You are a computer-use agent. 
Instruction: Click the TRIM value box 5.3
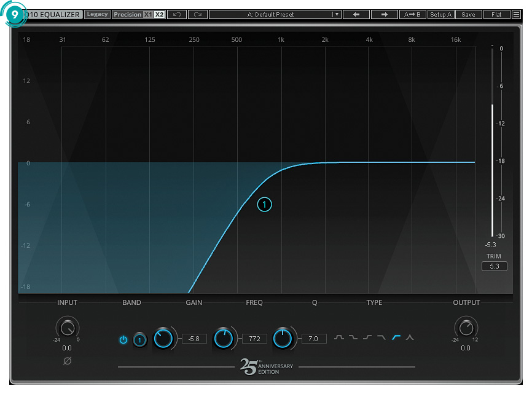(495, 266)
